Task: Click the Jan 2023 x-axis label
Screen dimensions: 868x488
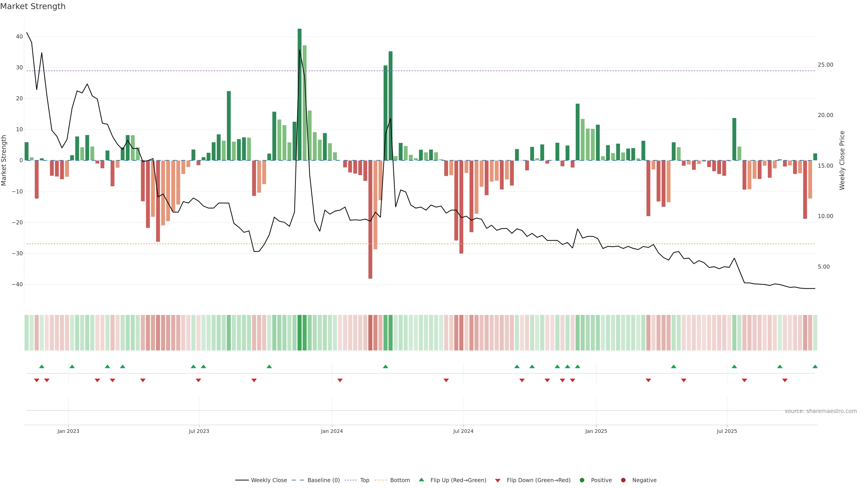Action: (x=68, y=431)
